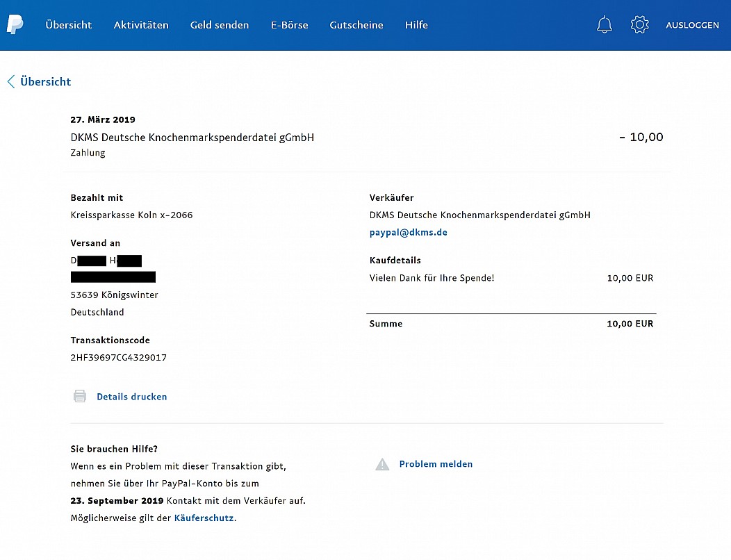
Task: Click the date 27. März 2019
Action: (103, 120)
